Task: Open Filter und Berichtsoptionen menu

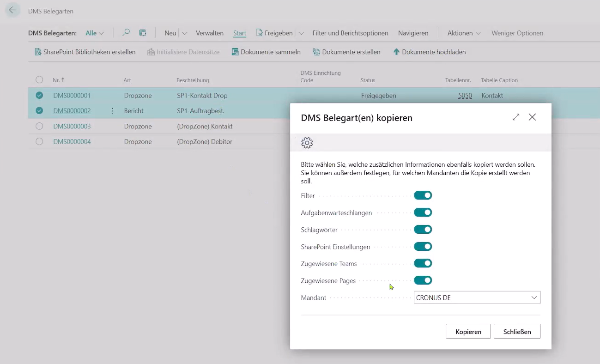Action: [350, 33]
